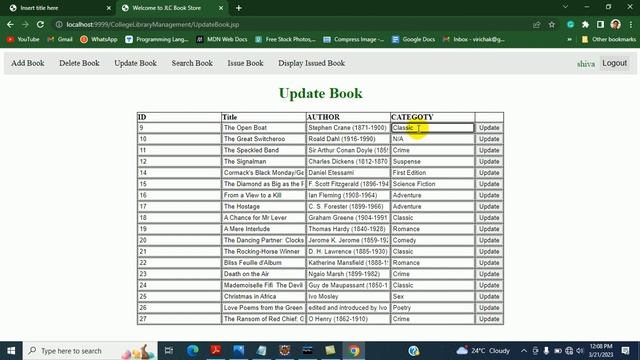Close the 'Insert title here' tab
Screen dimensions: 640x360
pyautogui.click(x=109, y=8)
